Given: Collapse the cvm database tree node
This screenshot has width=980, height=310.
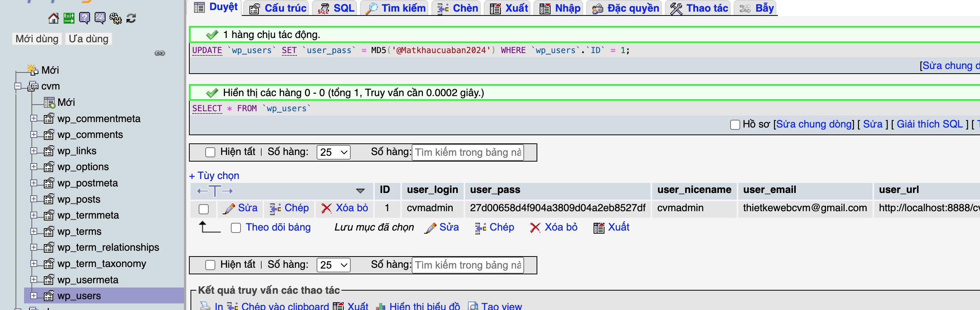Looking at the screenshot, I should click(x=18, y=86).
